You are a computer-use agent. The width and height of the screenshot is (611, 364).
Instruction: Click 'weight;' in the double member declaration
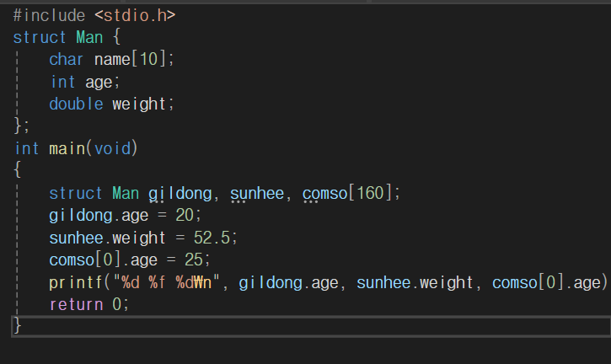coord(143,104)
